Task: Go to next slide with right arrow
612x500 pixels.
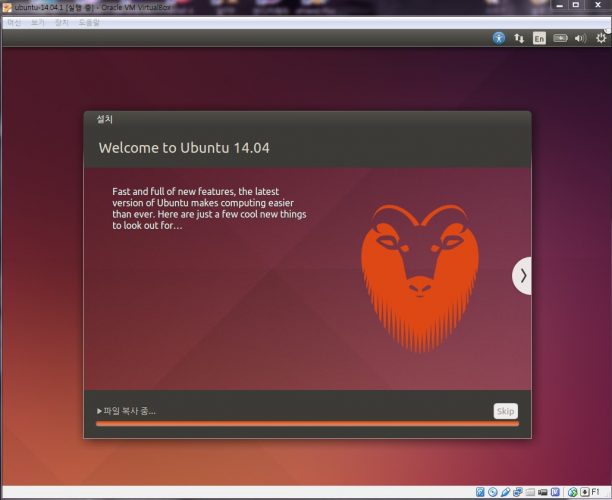Action: (522, 275)
